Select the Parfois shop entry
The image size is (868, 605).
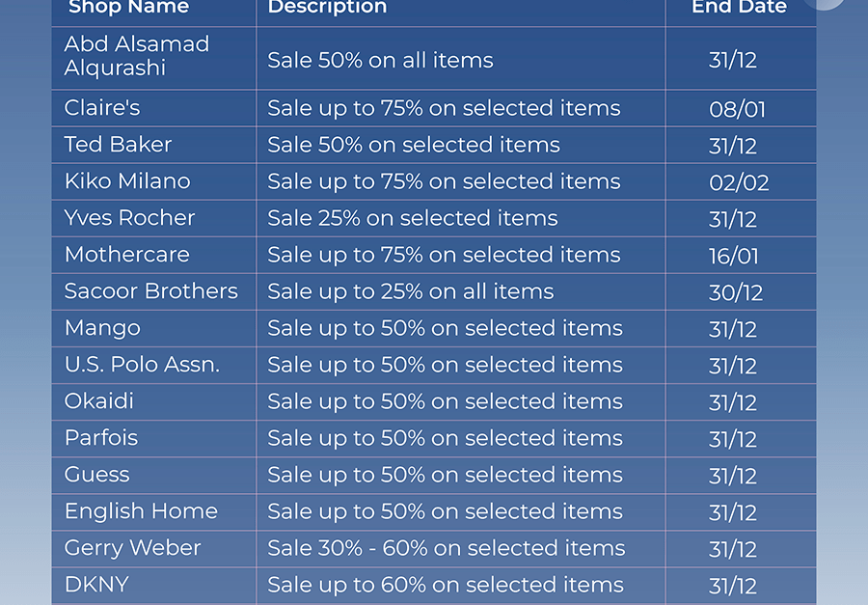pos(100,437)
